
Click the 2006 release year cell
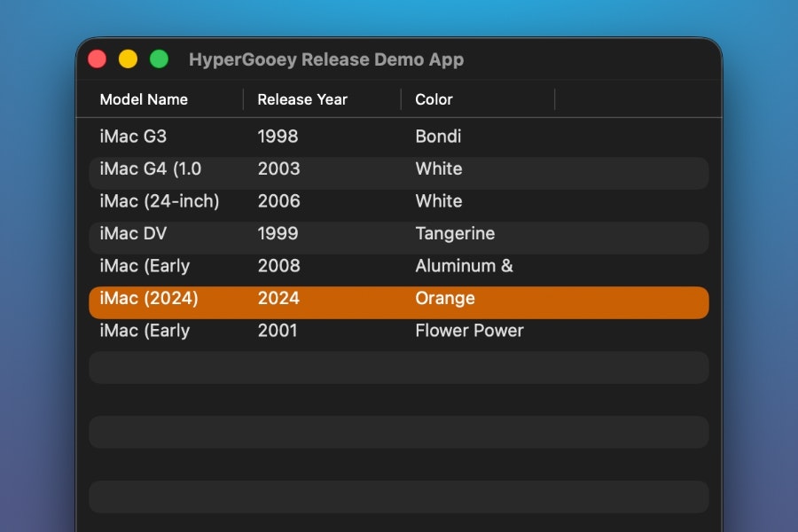click(279, 201)
